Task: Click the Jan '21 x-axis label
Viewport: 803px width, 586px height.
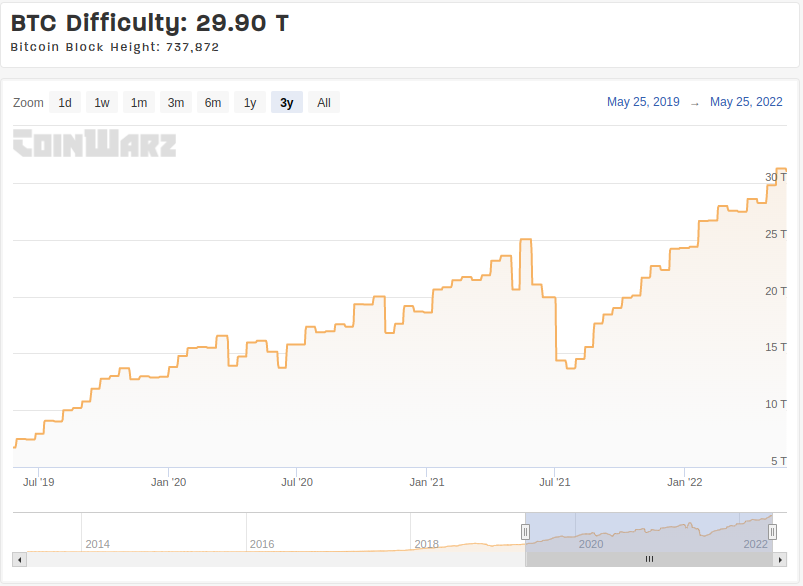Action: (x=427, y=482)
